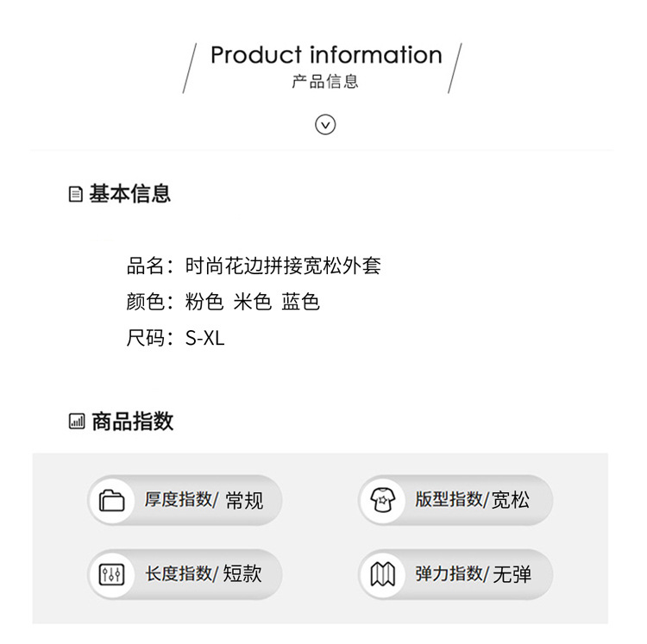Click the product name 时尚花边拼接宽松外套
647x644 pixels.
(x=283, y=266)
